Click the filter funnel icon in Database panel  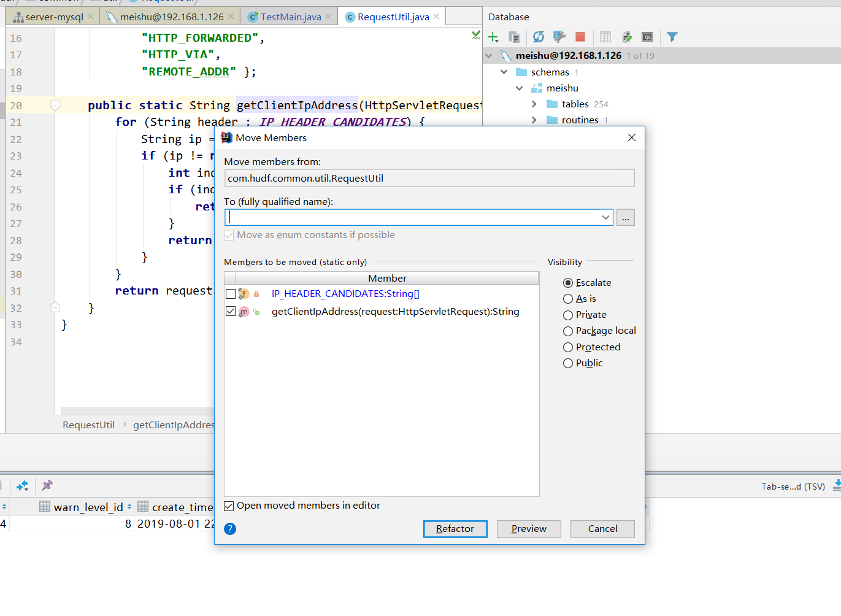[672, 37]
